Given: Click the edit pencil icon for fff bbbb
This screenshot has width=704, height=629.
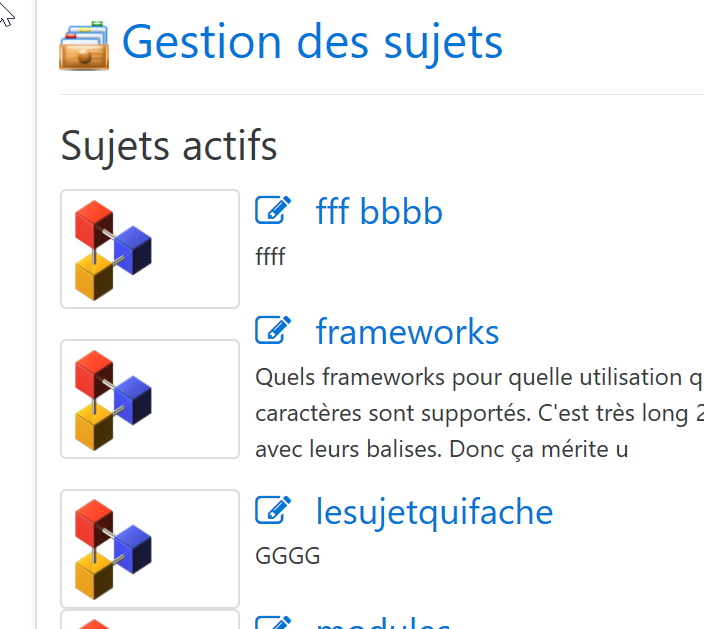Looking at the screenshot, I should [273, 210].
